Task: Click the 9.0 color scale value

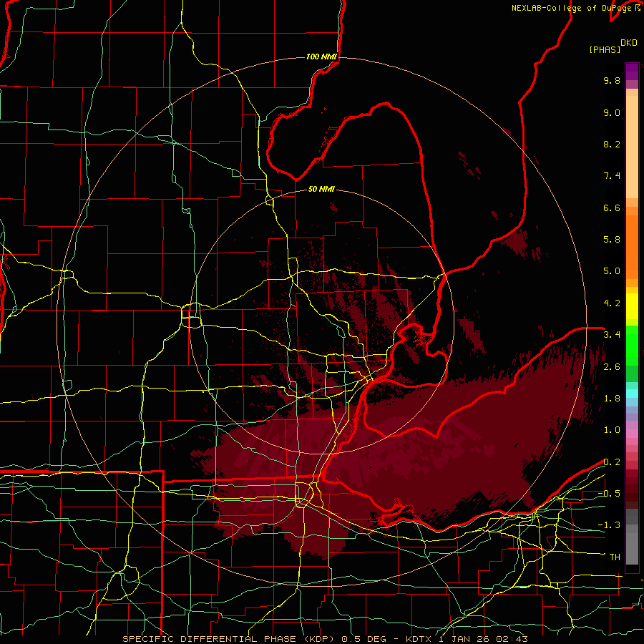Action: pyautogui.click(x=612, y=112)
